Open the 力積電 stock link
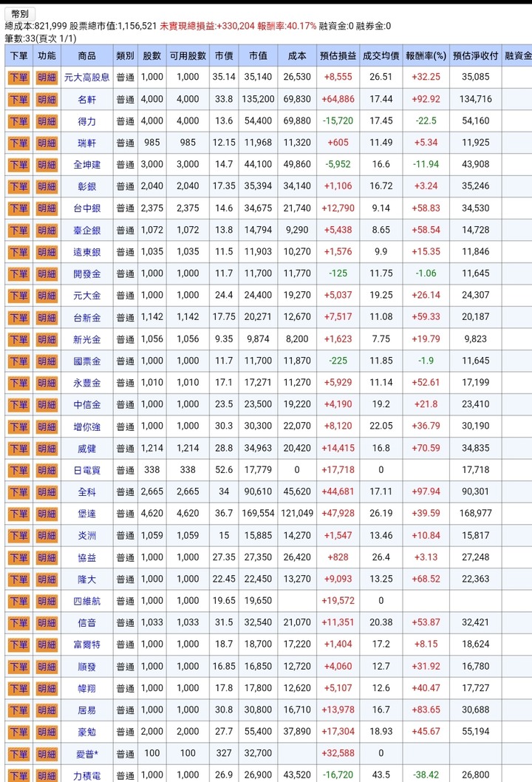 pyautogui.click(x=86, y=775)
